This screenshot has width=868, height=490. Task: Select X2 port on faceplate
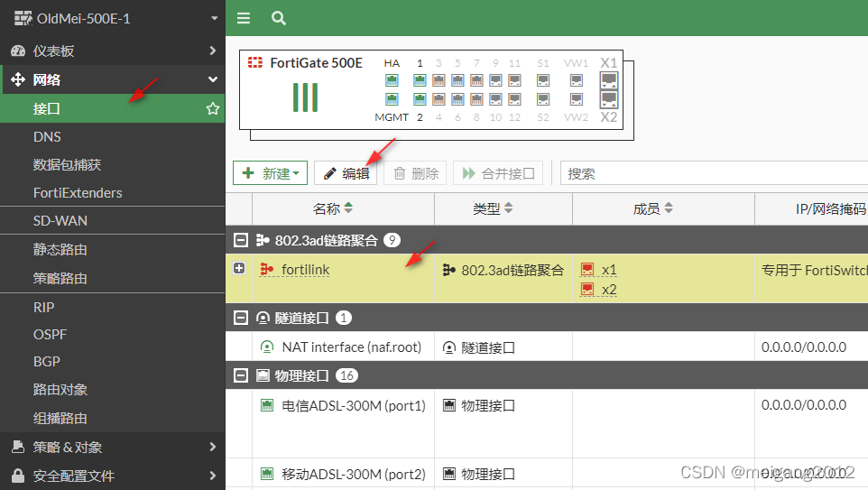609,99
